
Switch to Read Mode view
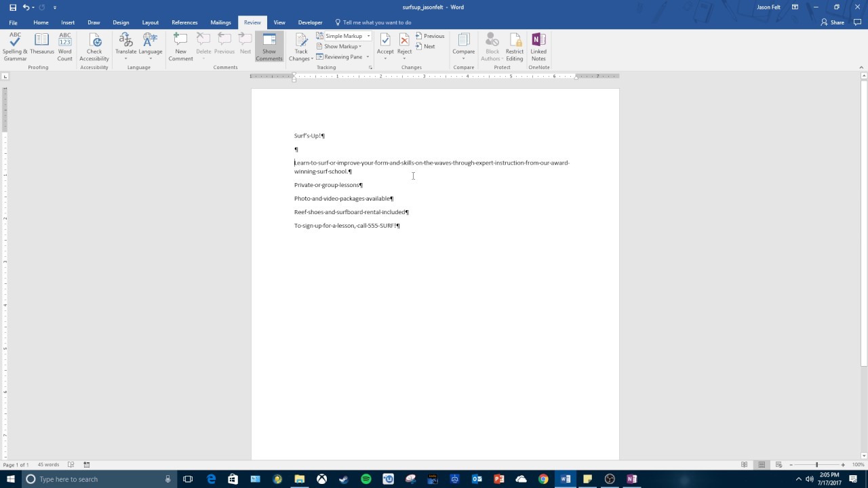click(744, 465)
